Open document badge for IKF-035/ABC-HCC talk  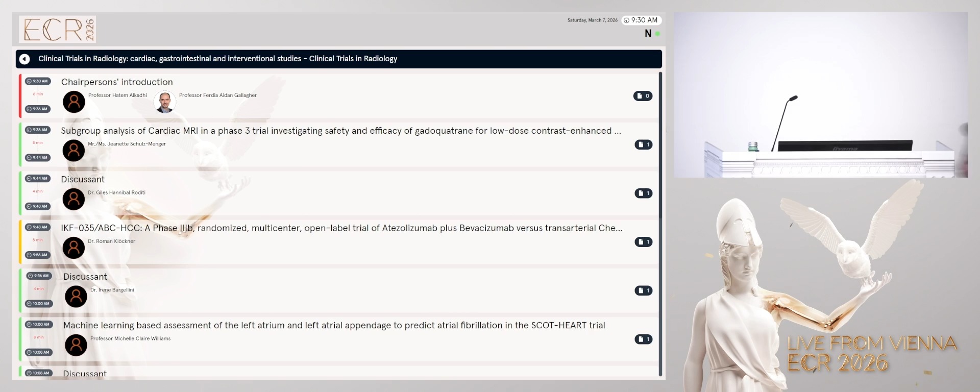(x=643, y=242)
